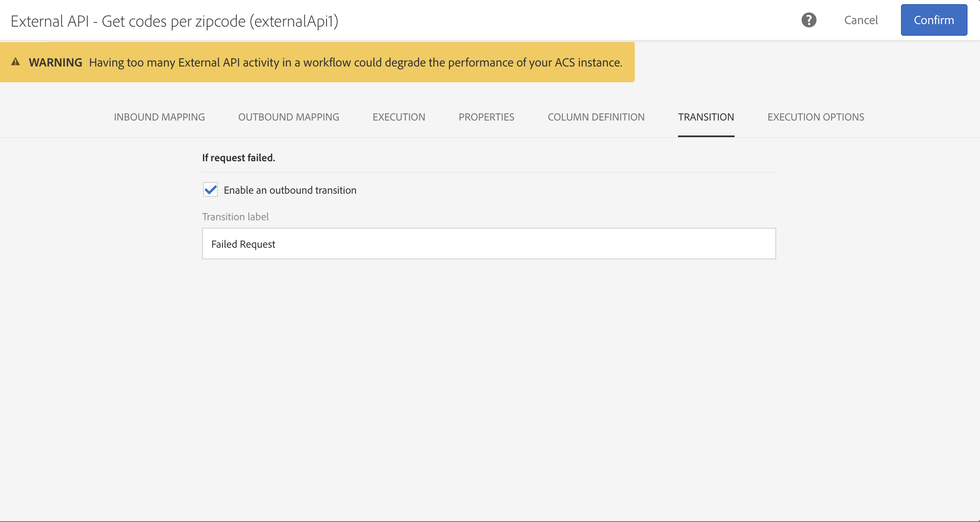Click the yellow WARNING banner message

(x=355, y=62)
